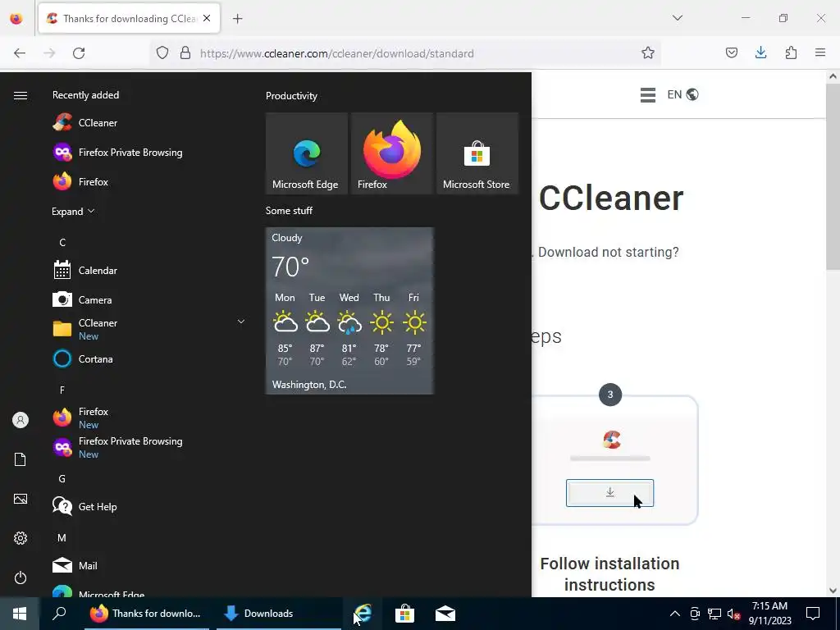This screenshot has height=630, width=840.
Task: Open CCleaner from Recently added
Action: click(84, 123)
